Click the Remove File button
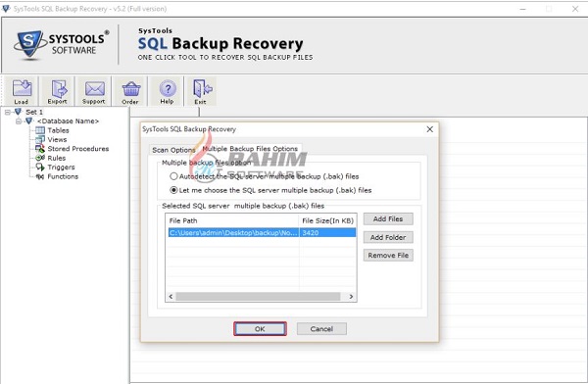Viewport: 588px width, 384px height. click(388, 256)
